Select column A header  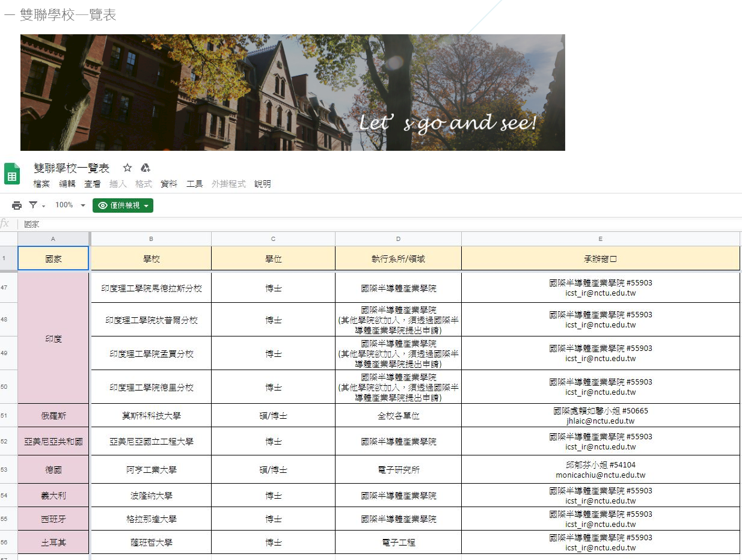click(54, 239)
